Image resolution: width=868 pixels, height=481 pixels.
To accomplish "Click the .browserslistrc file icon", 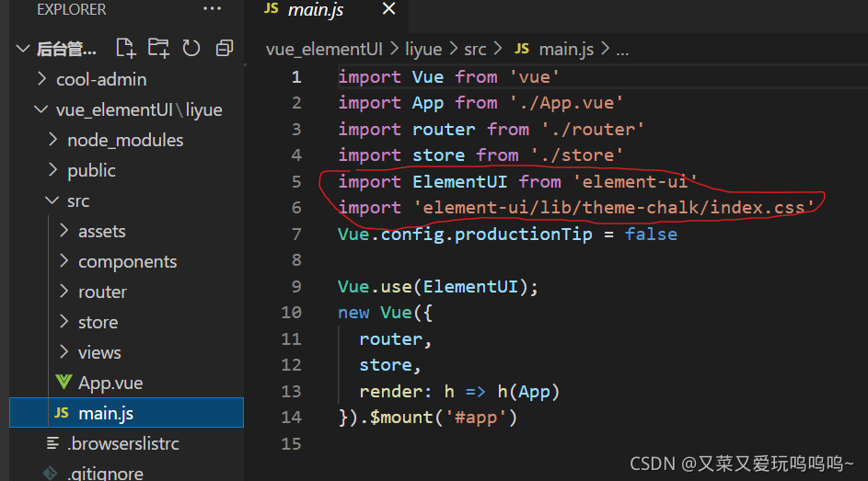I will (52, 443).
